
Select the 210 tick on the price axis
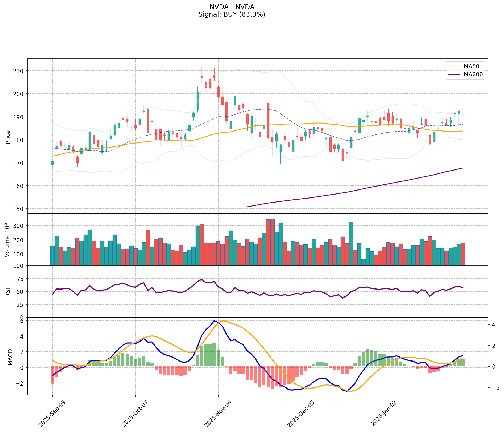click(19, 71)
